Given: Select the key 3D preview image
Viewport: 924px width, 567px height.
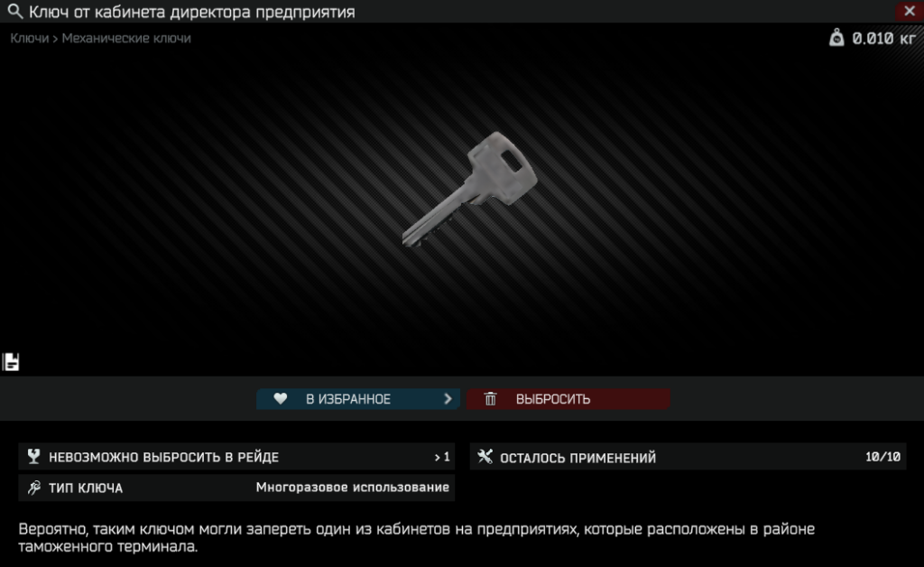Looking at the screenshot, I should pos(469,189).
